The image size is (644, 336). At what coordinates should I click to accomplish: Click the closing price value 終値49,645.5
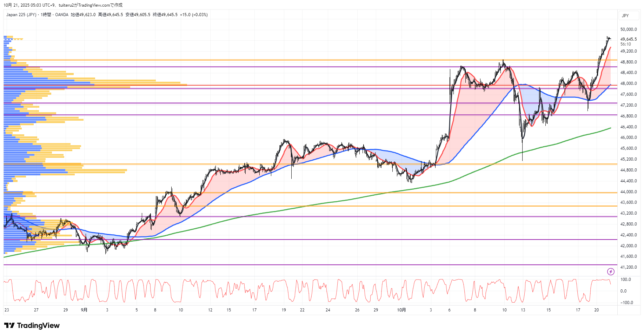165,15
